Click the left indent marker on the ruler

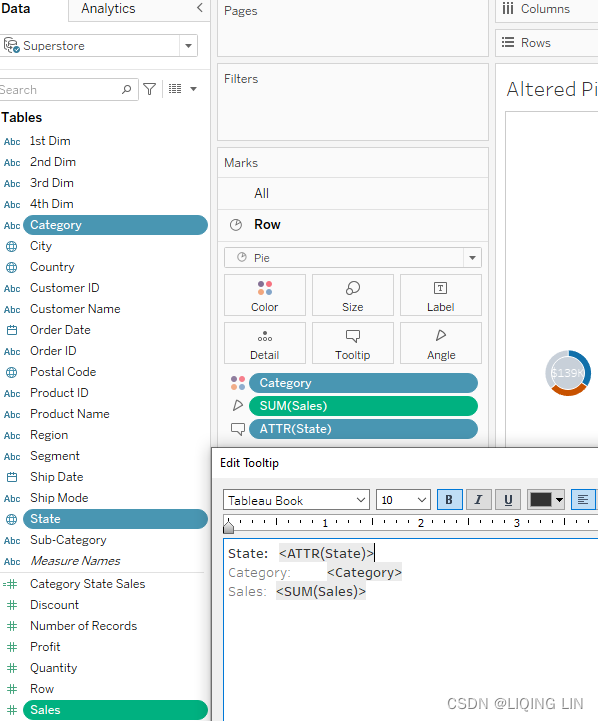pos(228,526)
